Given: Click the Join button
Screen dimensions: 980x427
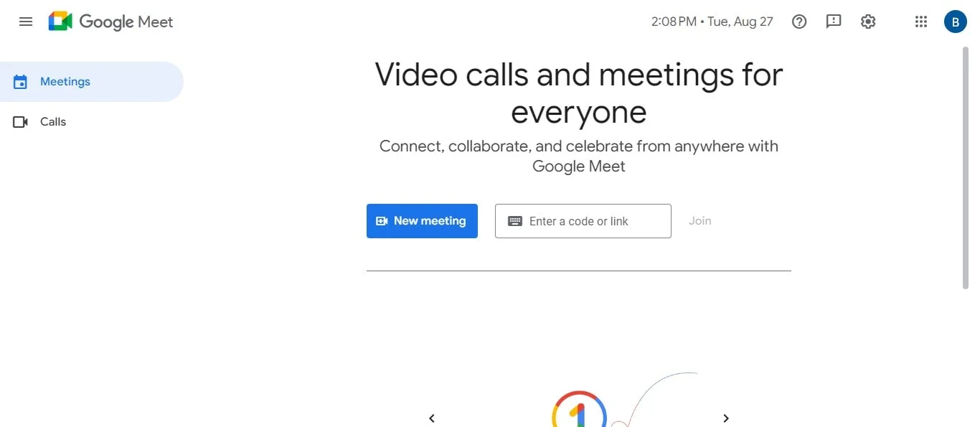Looking at the screenshot, I should tap(700, 221).
